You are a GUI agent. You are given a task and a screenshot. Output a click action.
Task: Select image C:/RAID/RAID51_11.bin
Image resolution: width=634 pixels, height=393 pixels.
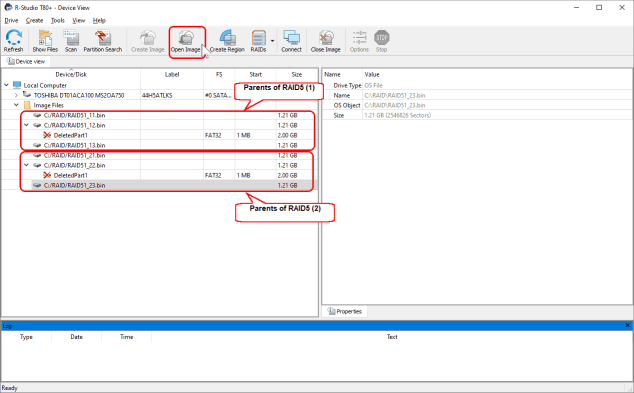[x=74, y=115]
